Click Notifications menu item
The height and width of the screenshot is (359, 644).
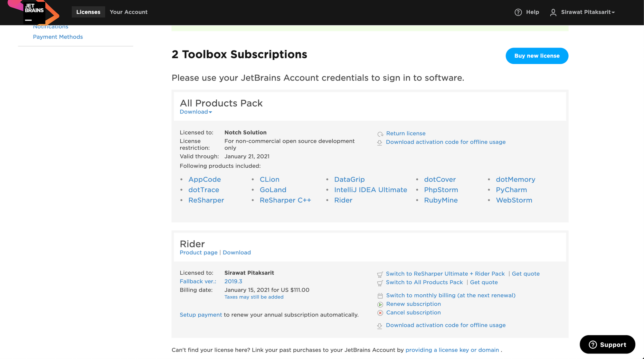point(51,26)
